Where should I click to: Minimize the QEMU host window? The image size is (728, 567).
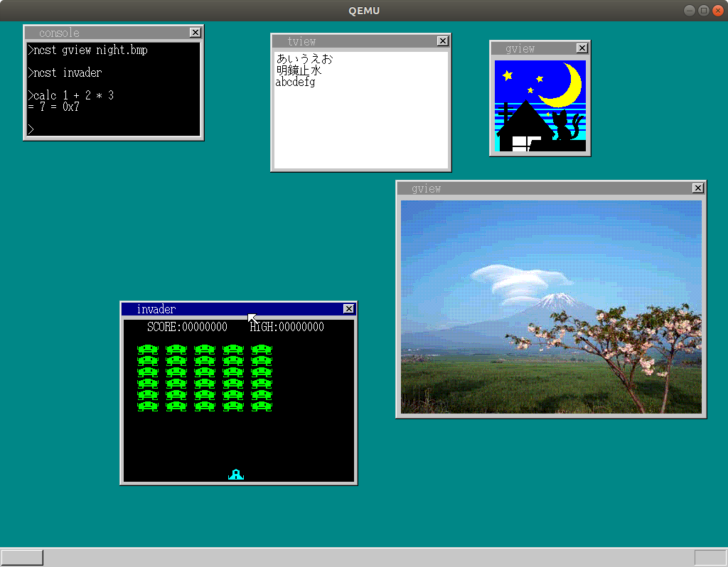tap(690, 11)
